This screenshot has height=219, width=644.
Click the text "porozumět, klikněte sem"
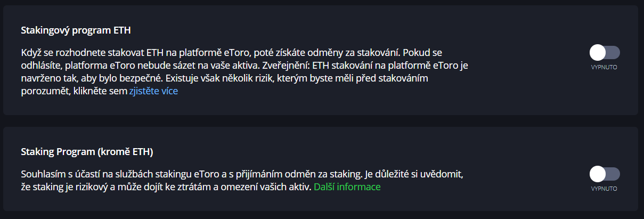pos(74,91)
